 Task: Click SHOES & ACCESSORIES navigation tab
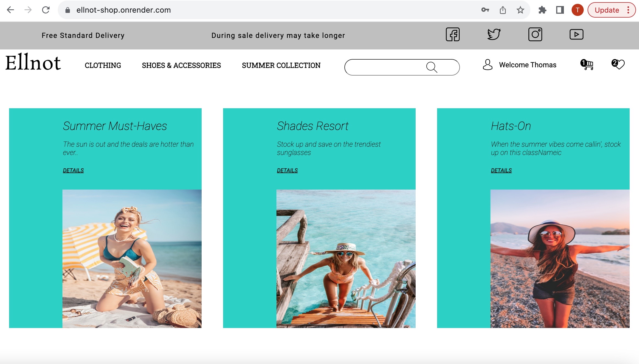pos(181,65)
